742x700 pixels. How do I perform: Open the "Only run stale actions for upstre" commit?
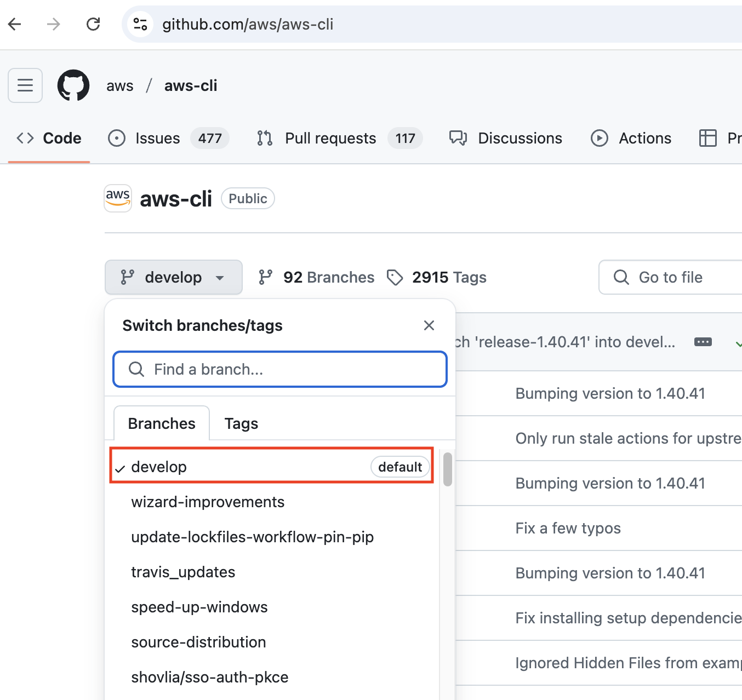(x=629, y=438)
